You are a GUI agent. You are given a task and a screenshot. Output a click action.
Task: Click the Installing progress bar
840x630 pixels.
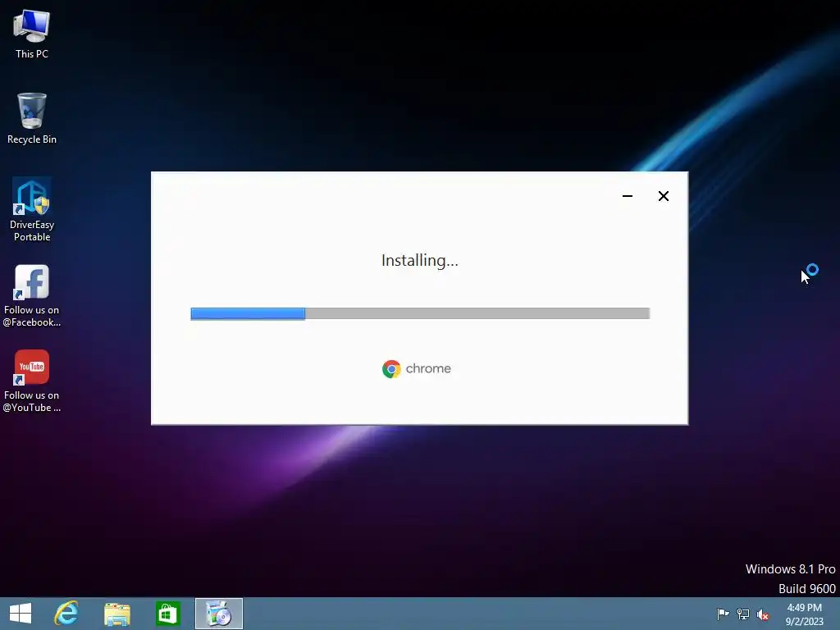tap(420, 313)
